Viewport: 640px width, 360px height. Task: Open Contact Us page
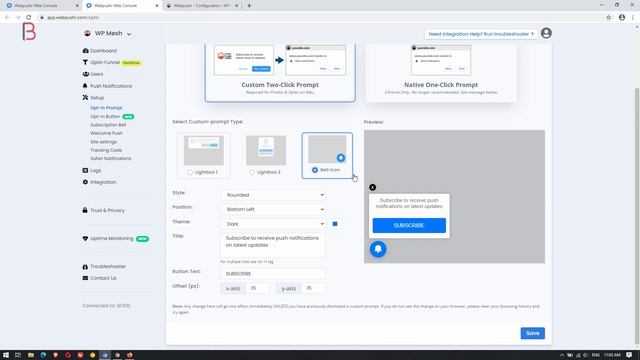pos(103,278)
